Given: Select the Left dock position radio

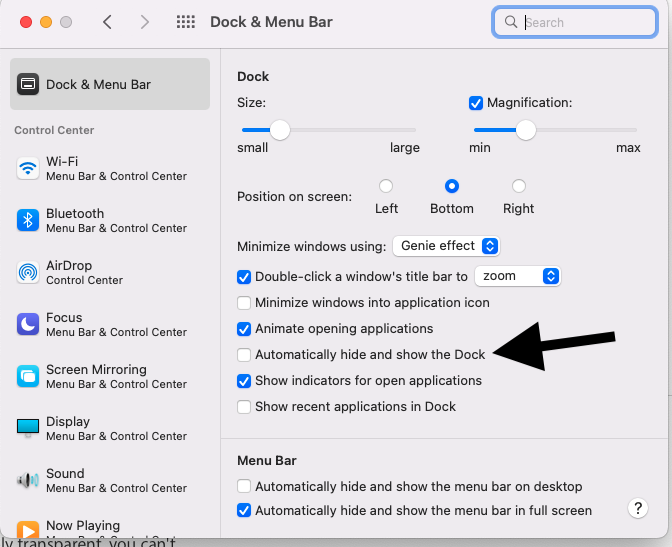Looking at the screenshot, I should point(386,186).
